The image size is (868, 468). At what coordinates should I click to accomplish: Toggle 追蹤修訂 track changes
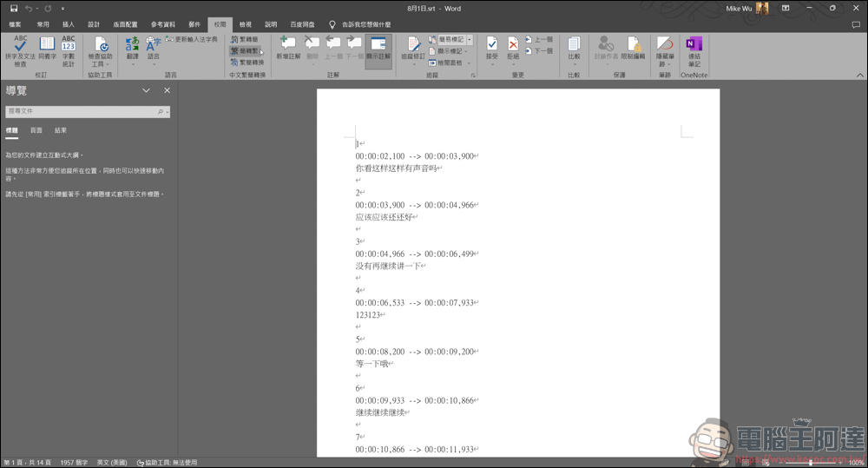tap(413, 48)
